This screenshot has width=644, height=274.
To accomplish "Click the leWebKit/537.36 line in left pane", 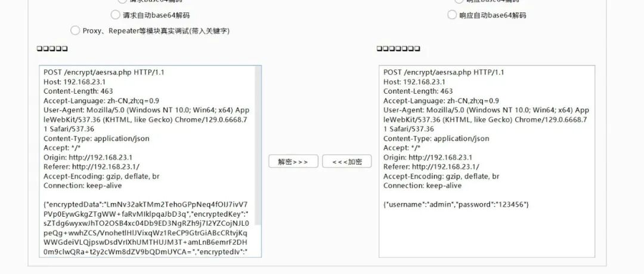I will click(x=145, y=120).
